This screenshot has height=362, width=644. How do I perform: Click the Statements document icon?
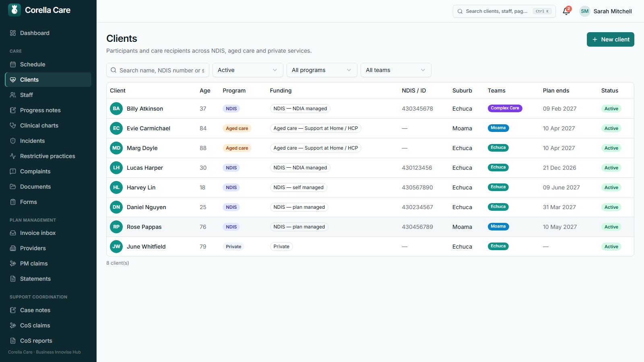(13, 279)
